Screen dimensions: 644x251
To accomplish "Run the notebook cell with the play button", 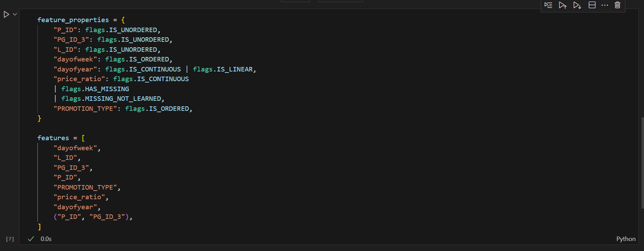I will coord(6,14).
